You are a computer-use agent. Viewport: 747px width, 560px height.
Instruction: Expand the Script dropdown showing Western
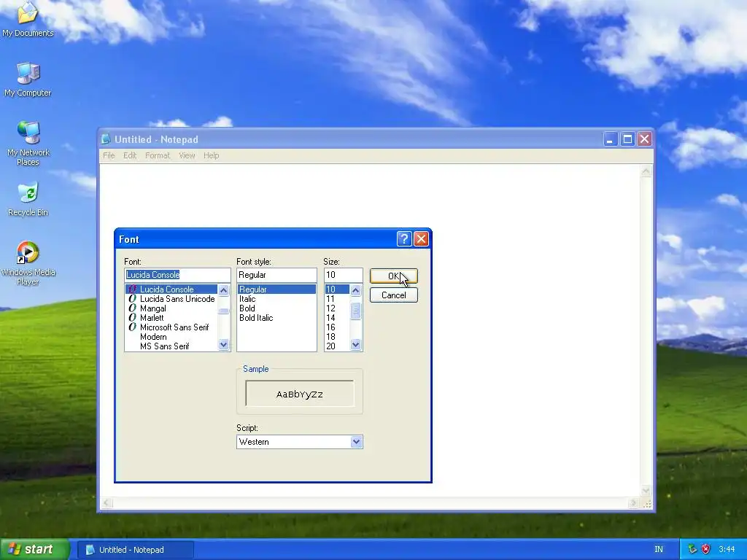356,442
